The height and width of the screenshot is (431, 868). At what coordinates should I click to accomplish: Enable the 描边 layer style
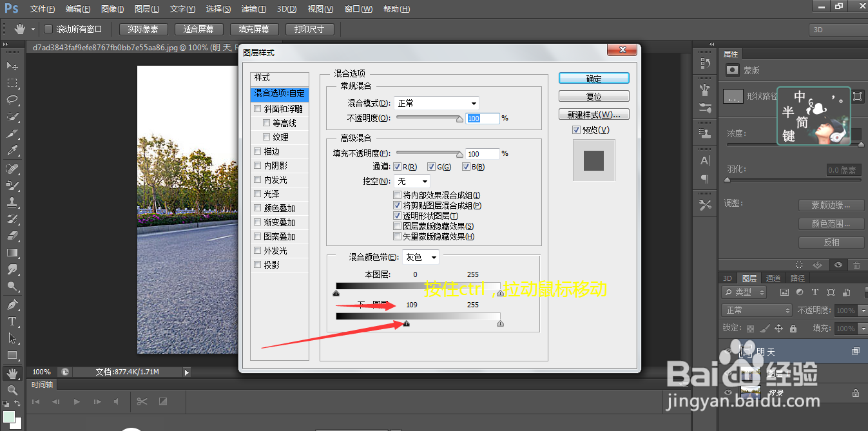tap(257, 151)
